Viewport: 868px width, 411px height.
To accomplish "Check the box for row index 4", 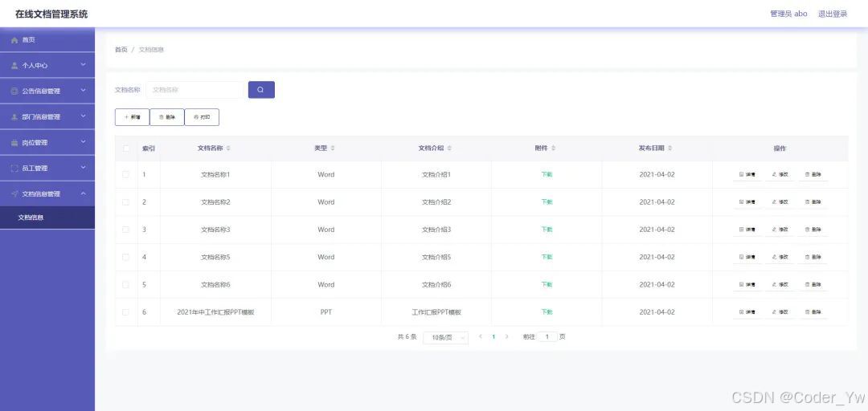I will pos(125,257).
